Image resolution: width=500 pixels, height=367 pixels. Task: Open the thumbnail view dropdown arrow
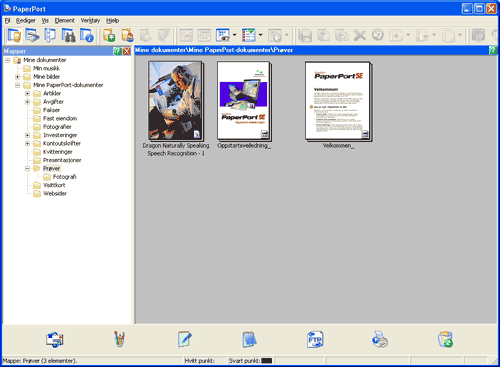(x=234, y=35)
